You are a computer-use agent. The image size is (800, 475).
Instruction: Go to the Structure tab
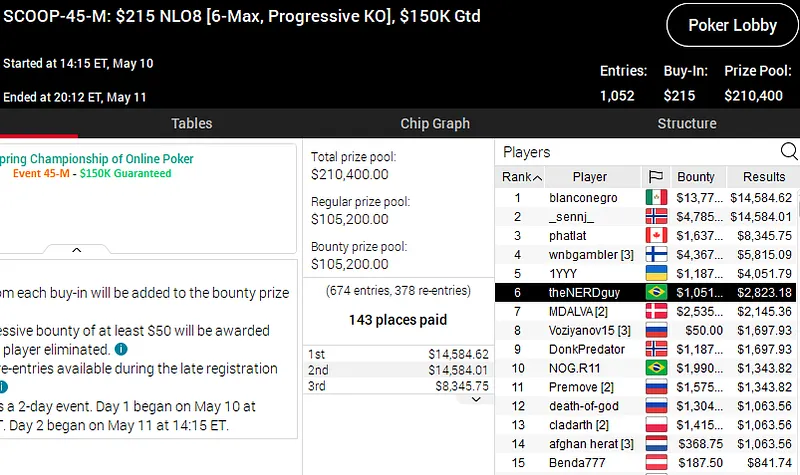686,124
